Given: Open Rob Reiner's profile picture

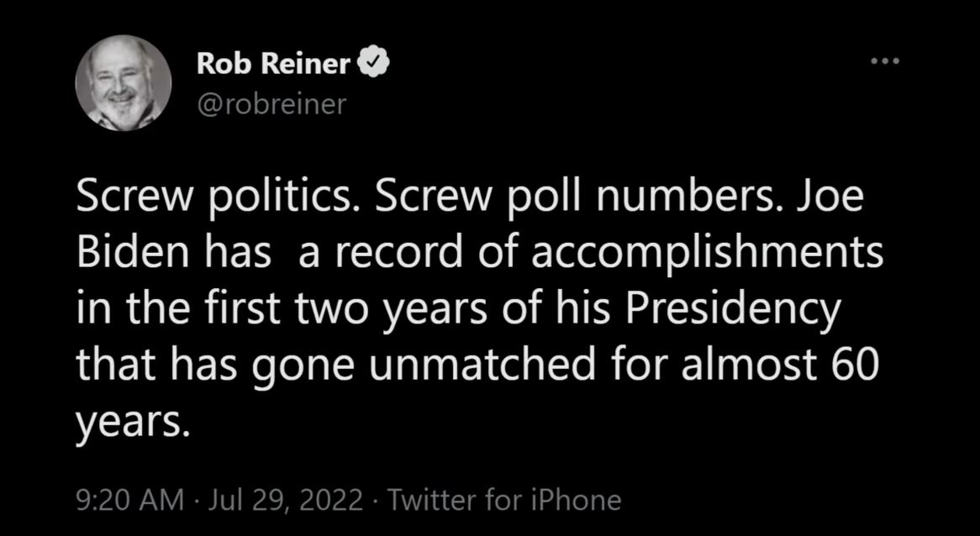Looking at the screenshot, I should pyautogui.click(x=123, y=83).
